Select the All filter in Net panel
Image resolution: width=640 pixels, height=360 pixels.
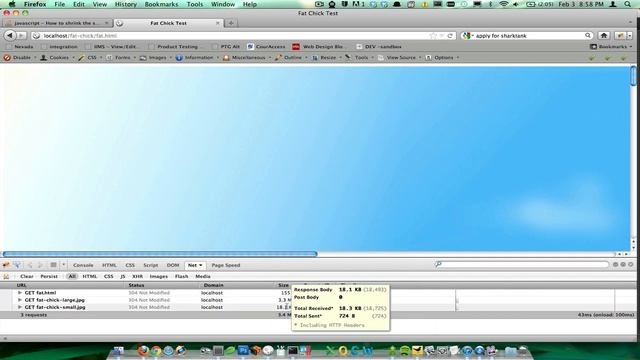click(x=72, y=276)
